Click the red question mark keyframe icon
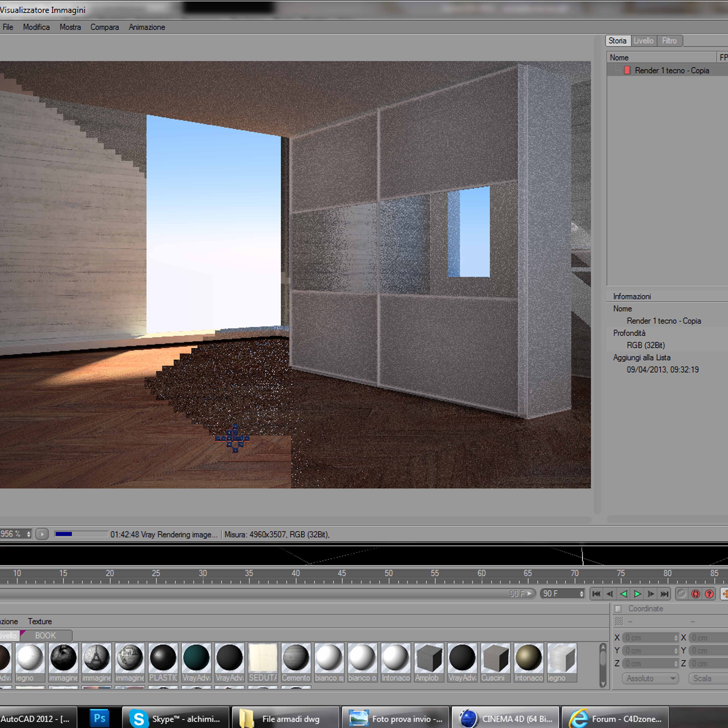The height and width of the screenshot is (728, 728). tap(709, 594)
